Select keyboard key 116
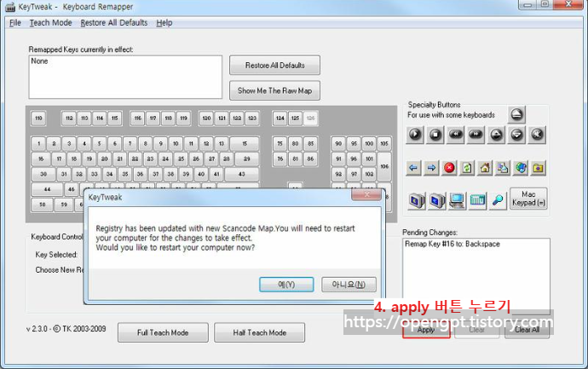Image resolution: width=588 pixels, height=369 pixels. (138, 118)
